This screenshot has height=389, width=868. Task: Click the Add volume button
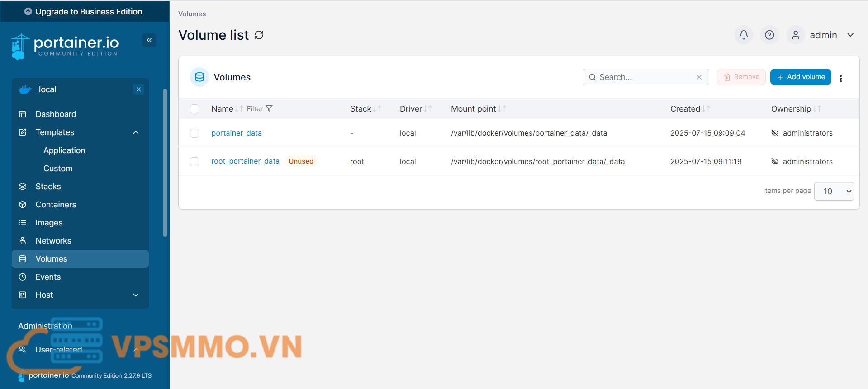(x=800, y=77)
